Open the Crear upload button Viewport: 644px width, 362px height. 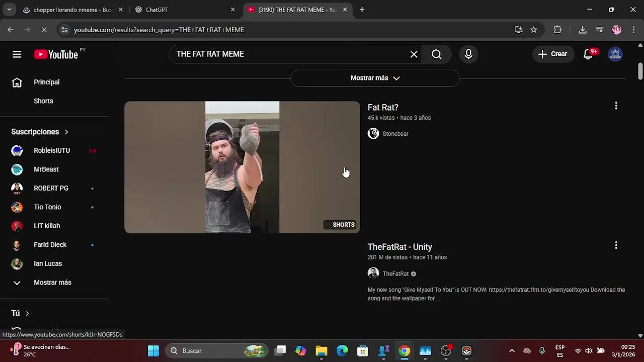(x=553, y=54)
